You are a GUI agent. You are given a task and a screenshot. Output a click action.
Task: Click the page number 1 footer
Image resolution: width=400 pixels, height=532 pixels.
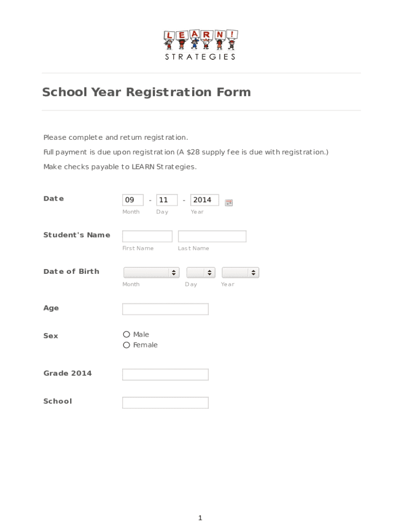coord(200,518)
